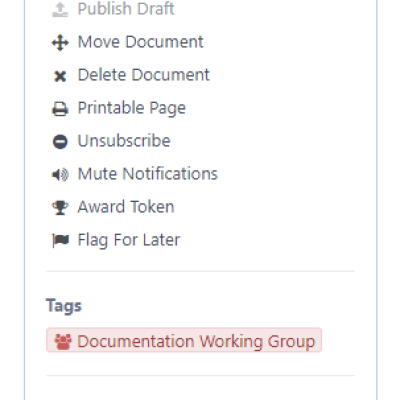Click the printer icon
Screen dimensions: 400x400
(60, 109)
